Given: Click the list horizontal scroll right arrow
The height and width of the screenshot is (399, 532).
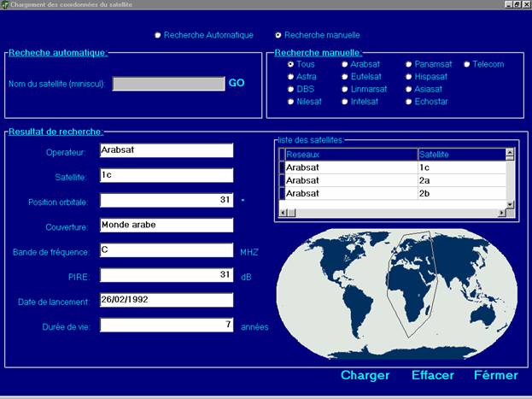Looking at the screenshot, I should (x=502, y=213).
